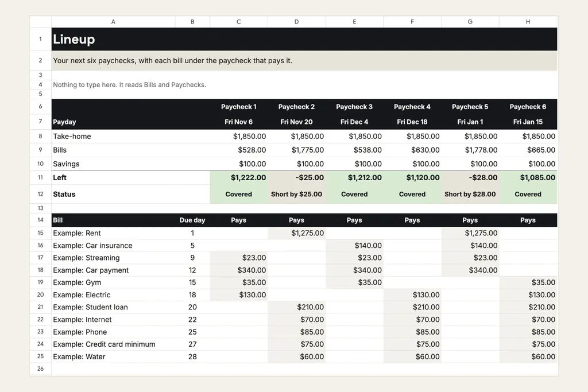Click Internet's $70.00 under Paycheck 4
Viewport: 588px width, 392px height.
[x=412, y=320]
